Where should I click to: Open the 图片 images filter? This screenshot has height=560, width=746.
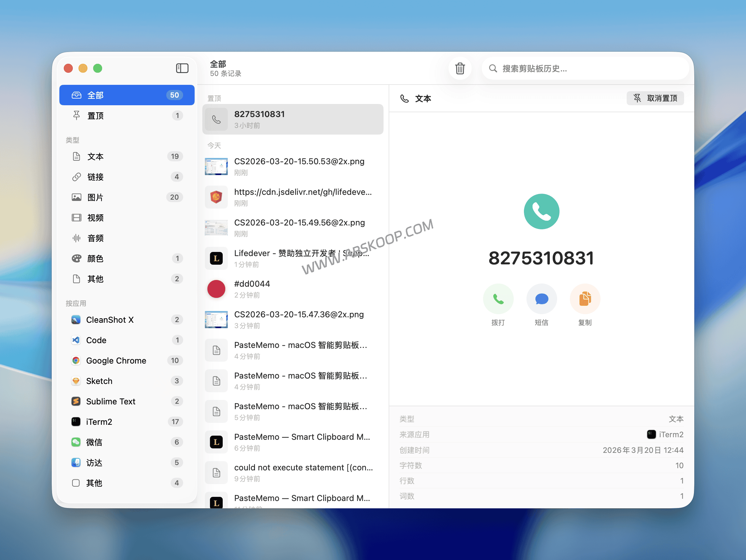tap(96, 197)
